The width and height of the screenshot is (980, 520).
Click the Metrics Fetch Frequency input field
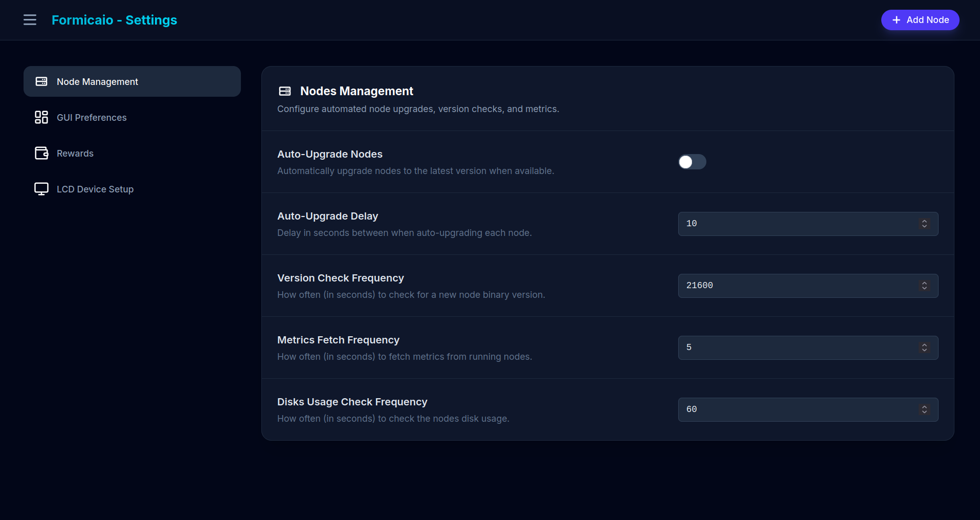click(x=808, y=348)
